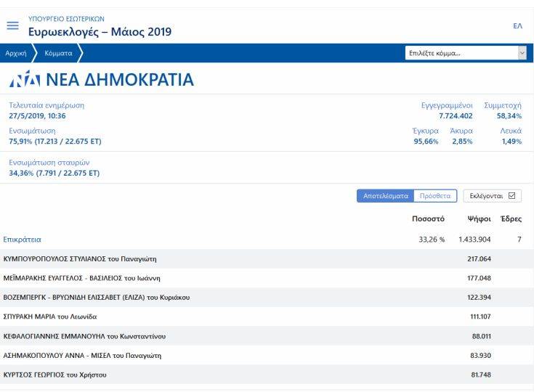The height and width of the screenshot is (392, 534).
Task: Open the Κόμματα breadcrumb
Action: [57, 53]
